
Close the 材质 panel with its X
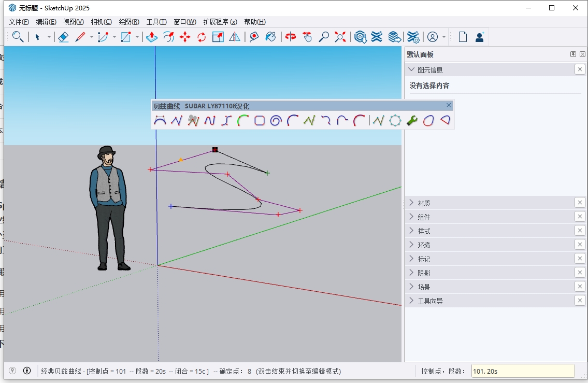(580, 203)
